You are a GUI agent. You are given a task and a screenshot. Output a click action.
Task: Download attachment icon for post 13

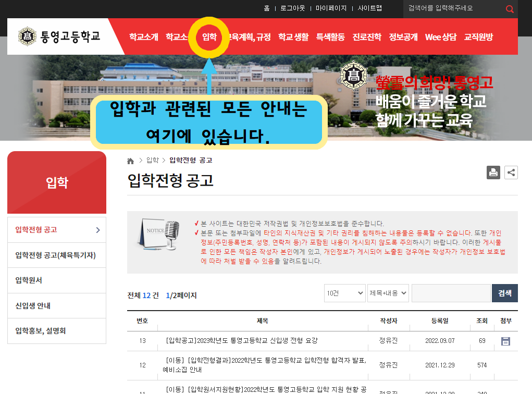(505, 341)
